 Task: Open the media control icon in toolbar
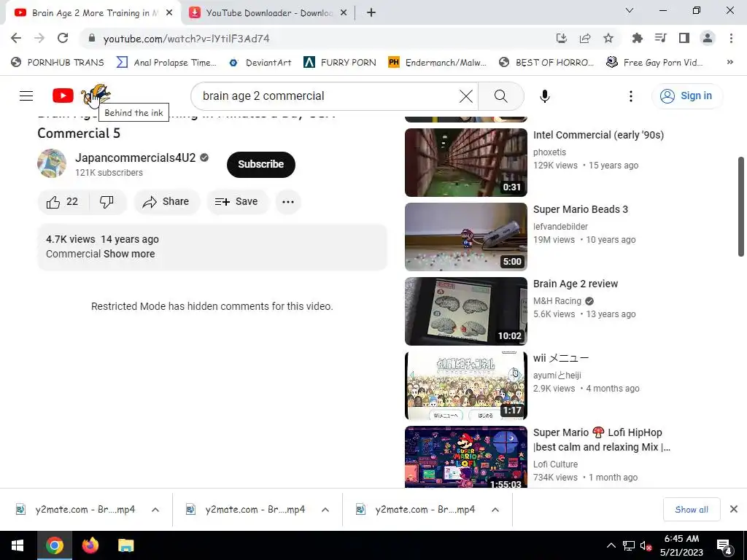[x=660, y=38]
